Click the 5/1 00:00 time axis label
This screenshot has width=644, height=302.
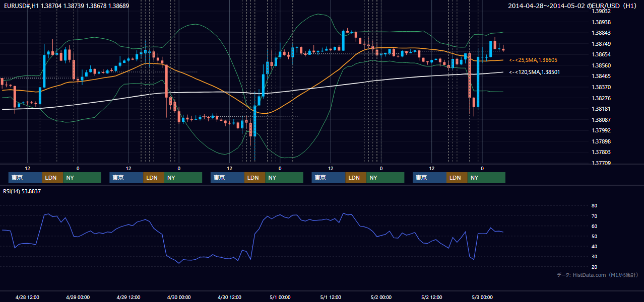pos(280,297)
